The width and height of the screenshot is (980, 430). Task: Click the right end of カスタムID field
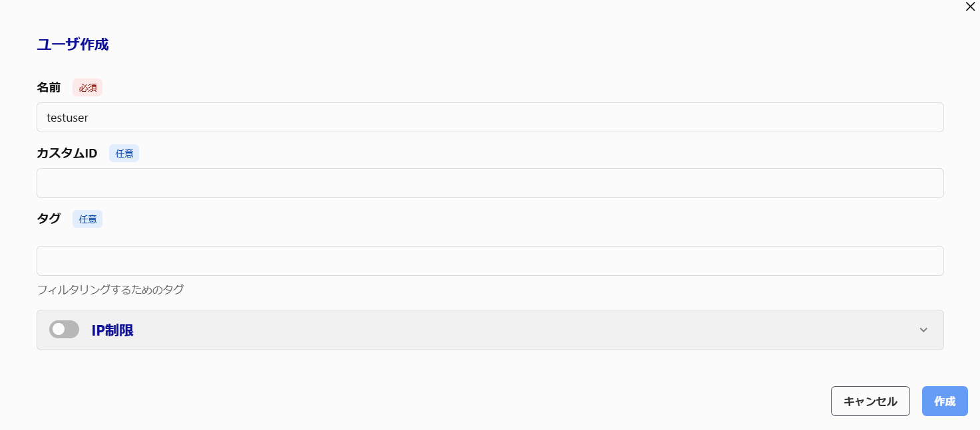click(x=925, y=183)
